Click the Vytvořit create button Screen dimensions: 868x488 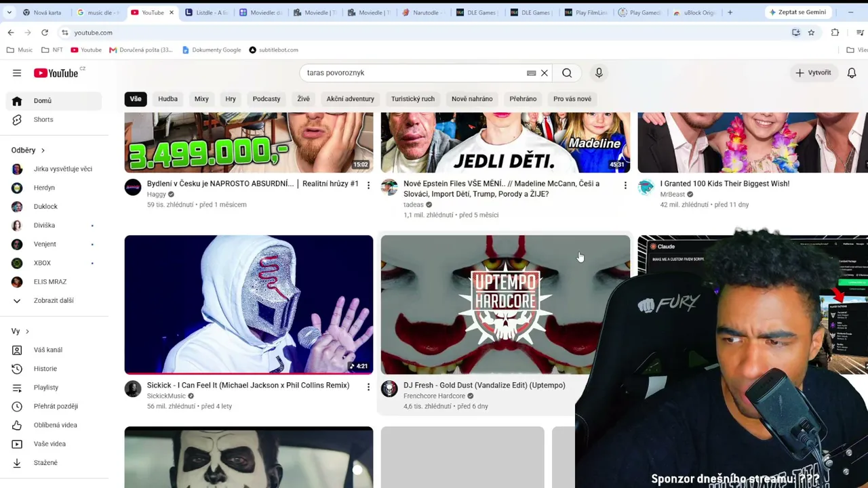pos(813,73)
